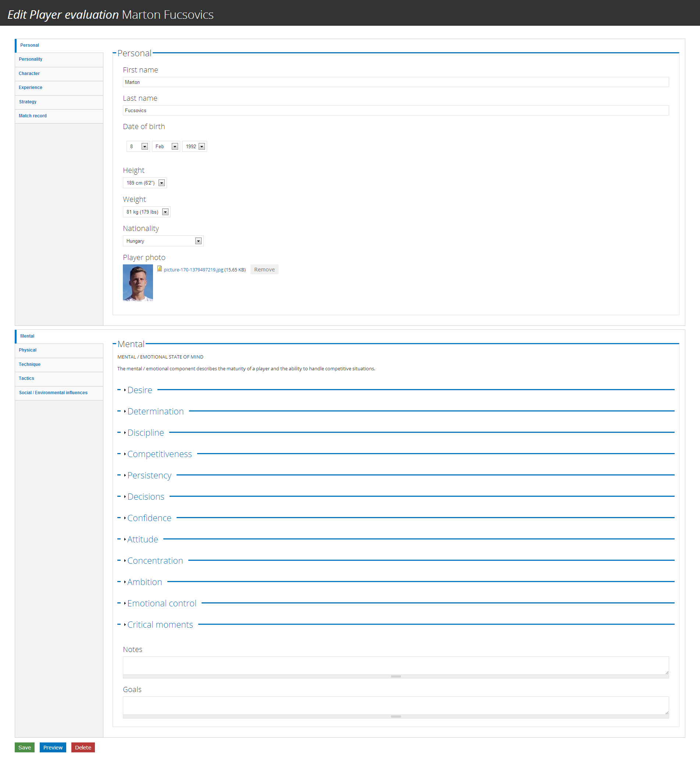Switch to the Personality tab

coord(59,60)
